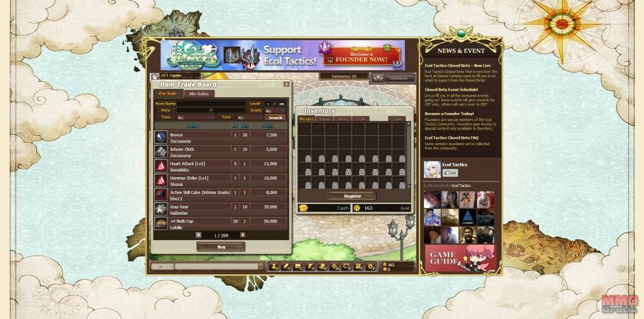Click the Register button in Inventory
644x319 pixels.
[x=352, y=196]
